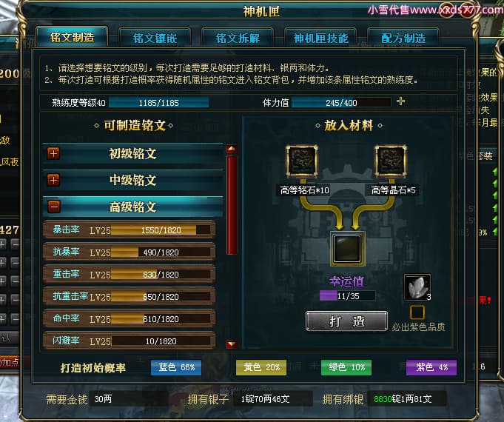Image resolution: width=504 pixels, height=422 pixels.
Task: Click the 紫色 4% probability swatch
Action: coord(431,367)
